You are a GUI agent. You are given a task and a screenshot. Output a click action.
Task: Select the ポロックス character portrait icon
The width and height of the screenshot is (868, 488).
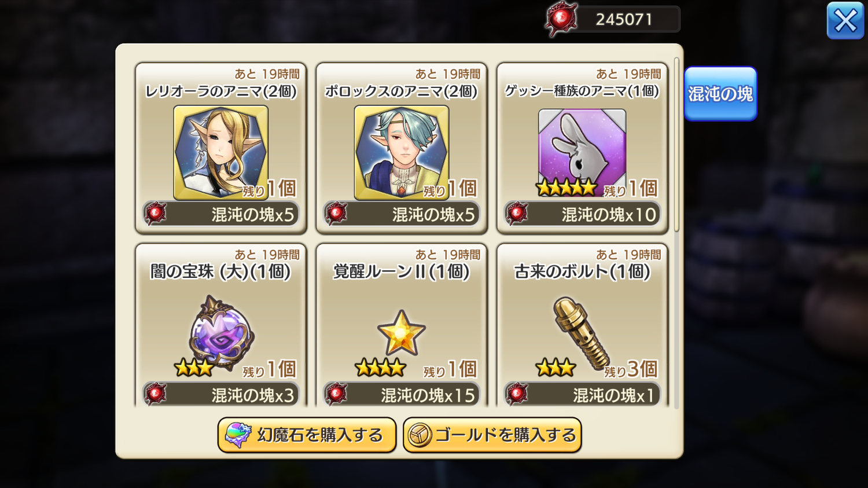click(x=402, y=153)
